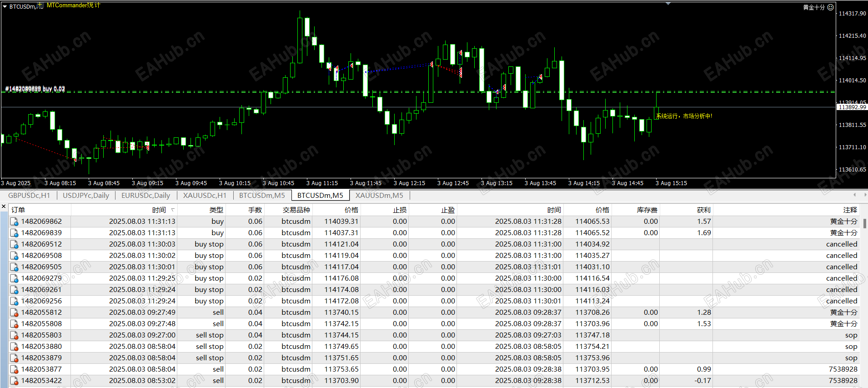868x388 pixels.
Task: Sort by the 获利 column header
Action: tap(686, 210)
